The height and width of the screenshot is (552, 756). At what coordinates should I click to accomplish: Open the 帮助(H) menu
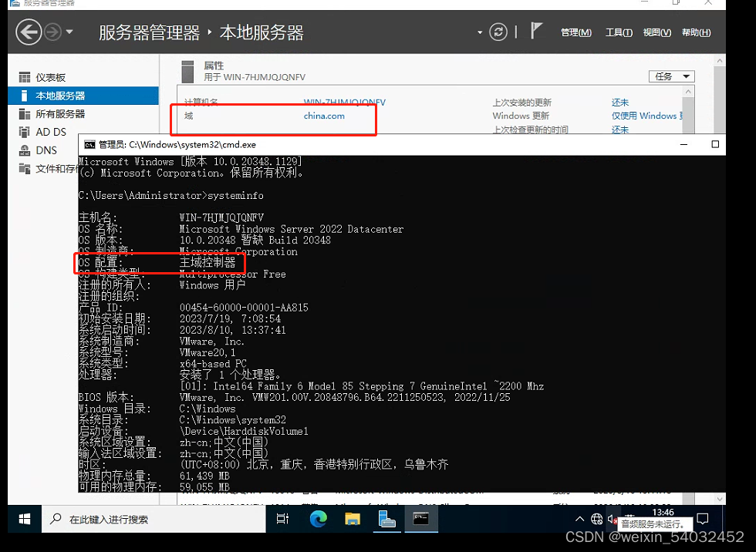tap(696, 32)
